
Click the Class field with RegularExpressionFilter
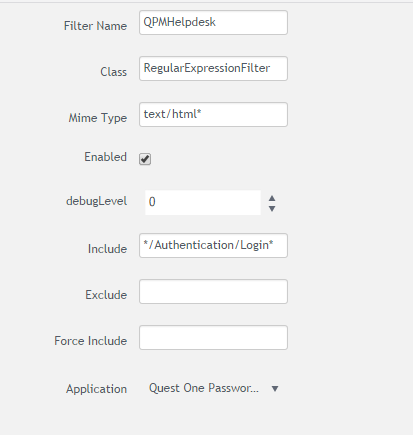(x=213, y=69)
